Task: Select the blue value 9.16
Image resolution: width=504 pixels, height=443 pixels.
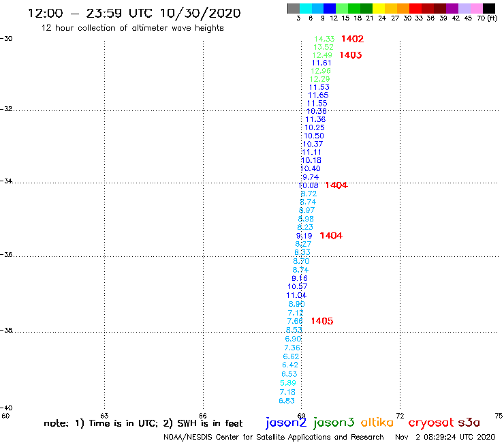Action: pyautogui.click(x=300, y=278)
